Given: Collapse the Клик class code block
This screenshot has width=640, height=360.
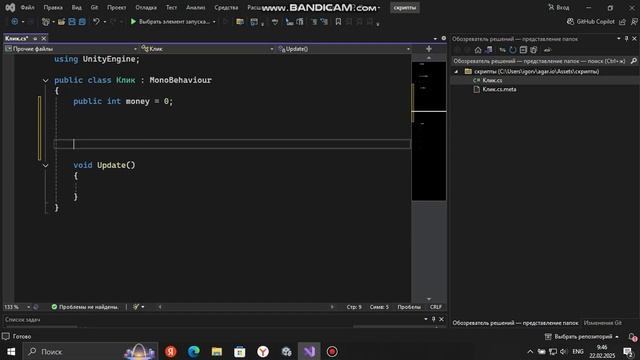Looking at the screenshot, I should click(x=46, y=80).
